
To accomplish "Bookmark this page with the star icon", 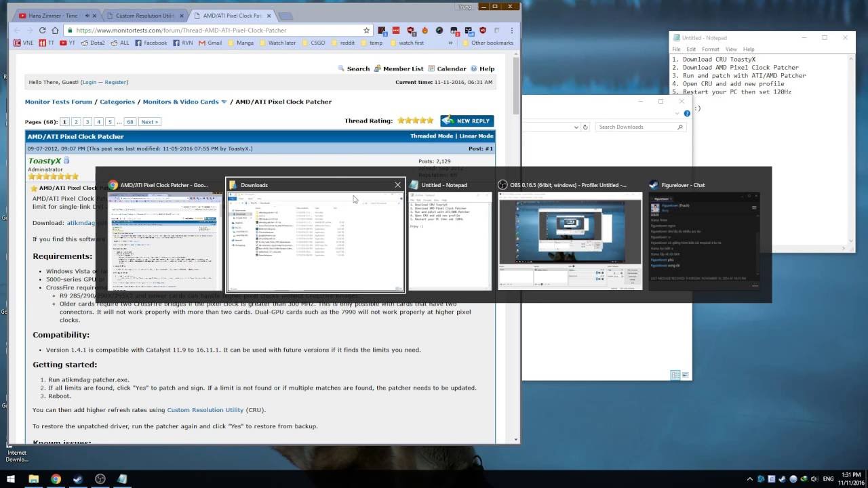I will (367, 30).
